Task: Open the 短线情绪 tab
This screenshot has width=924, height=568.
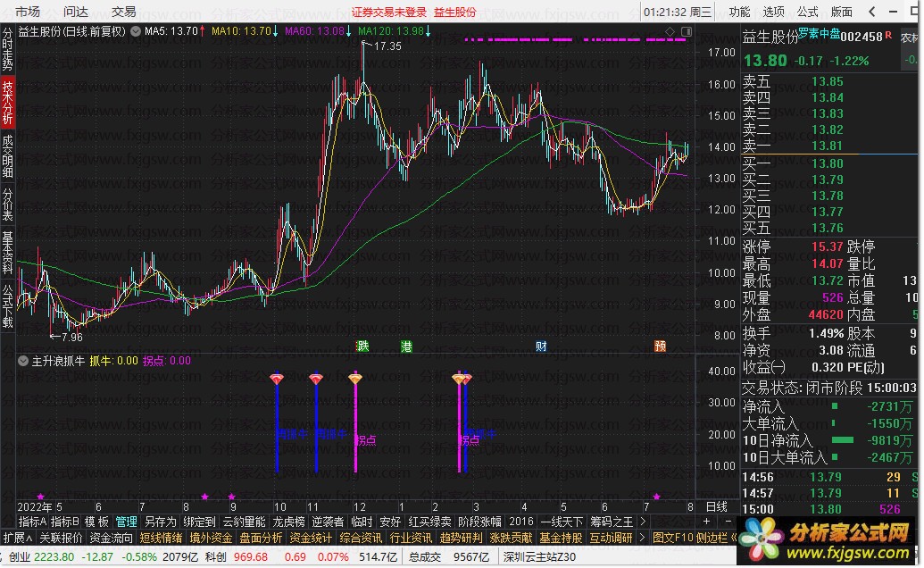Action: (161, 538)
